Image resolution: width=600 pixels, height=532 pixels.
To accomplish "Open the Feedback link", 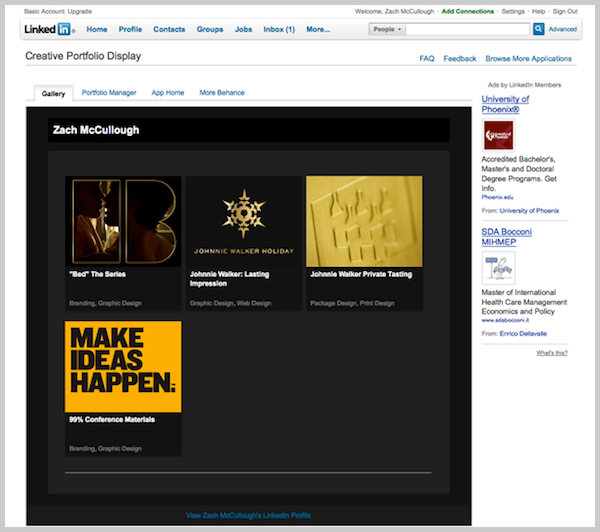I will pyautogui.click(x=460, y=59).
